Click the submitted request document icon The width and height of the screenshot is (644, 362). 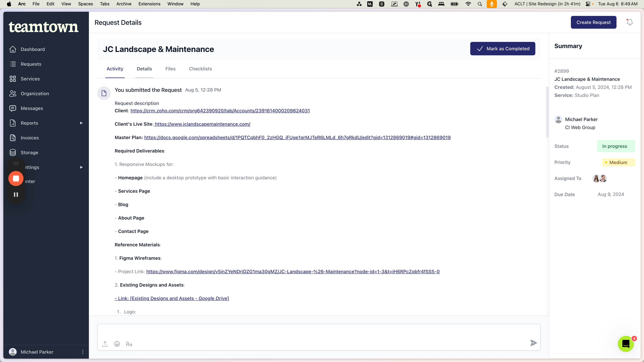[104, 93]
